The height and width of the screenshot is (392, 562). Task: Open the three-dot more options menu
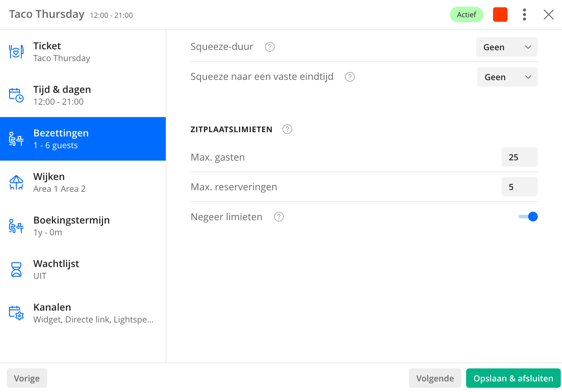pos(524,15)
